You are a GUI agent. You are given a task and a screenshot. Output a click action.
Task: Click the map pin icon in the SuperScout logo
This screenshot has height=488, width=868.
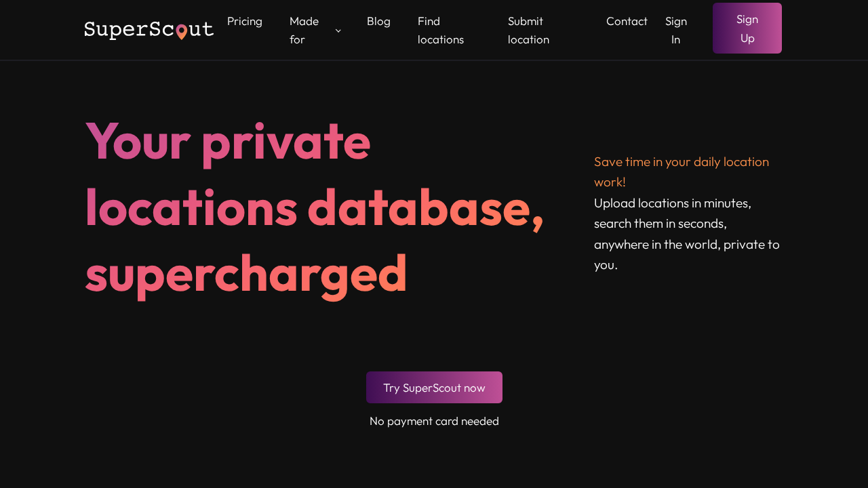[x=181, y=31]
